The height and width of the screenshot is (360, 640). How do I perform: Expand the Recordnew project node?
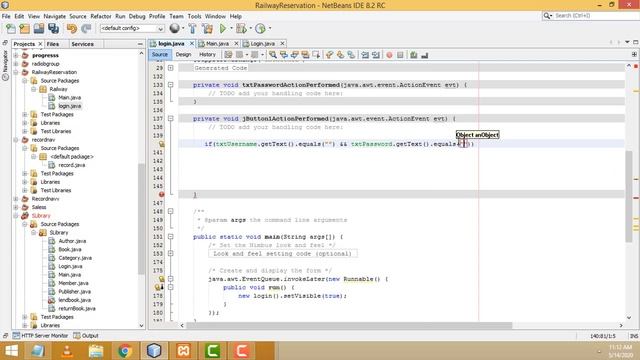16,199
